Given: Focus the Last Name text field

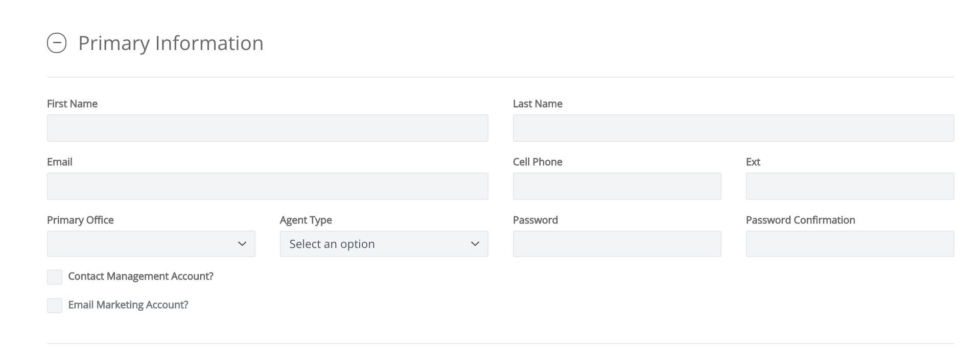Looking at the screenshot, I should (x=733, y=128).
